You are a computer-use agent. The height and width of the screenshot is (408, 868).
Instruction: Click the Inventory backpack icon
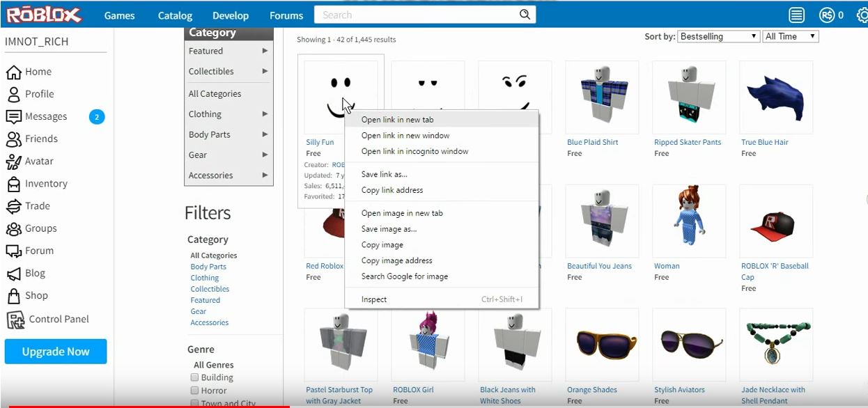tap(13, 184)
